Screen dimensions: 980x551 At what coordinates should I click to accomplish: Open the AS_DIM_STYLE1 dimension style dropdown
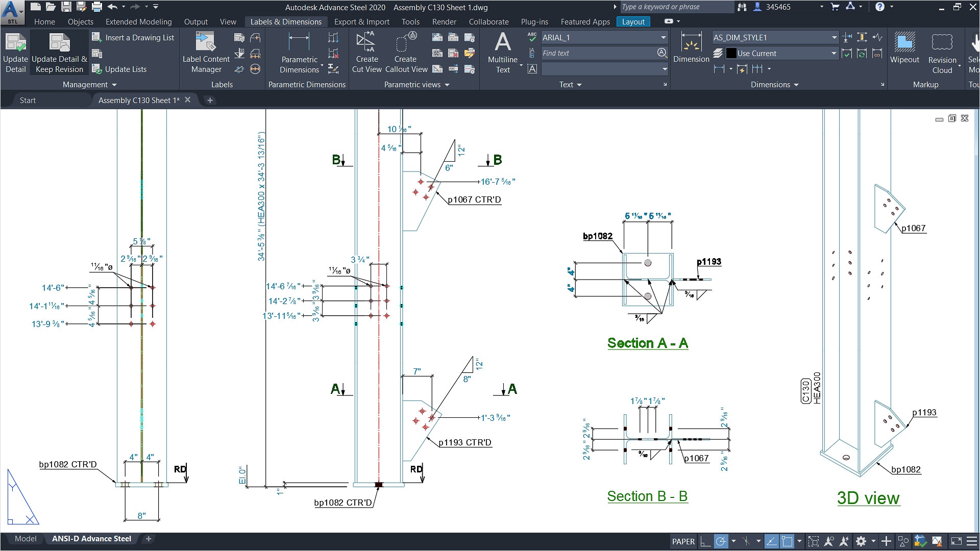click(775, 37)
